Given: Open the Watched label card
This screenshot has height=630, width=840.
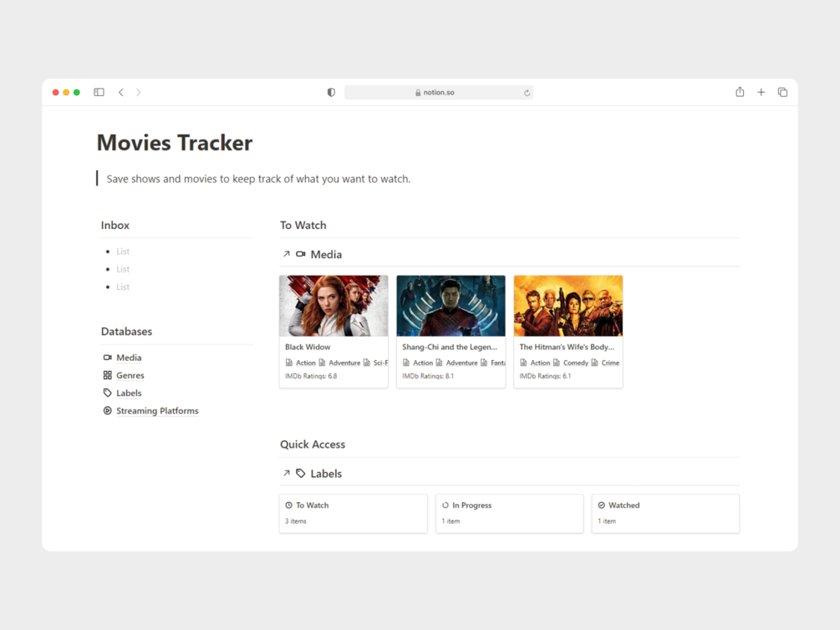Looking at the screenshot, I should 666,513.
